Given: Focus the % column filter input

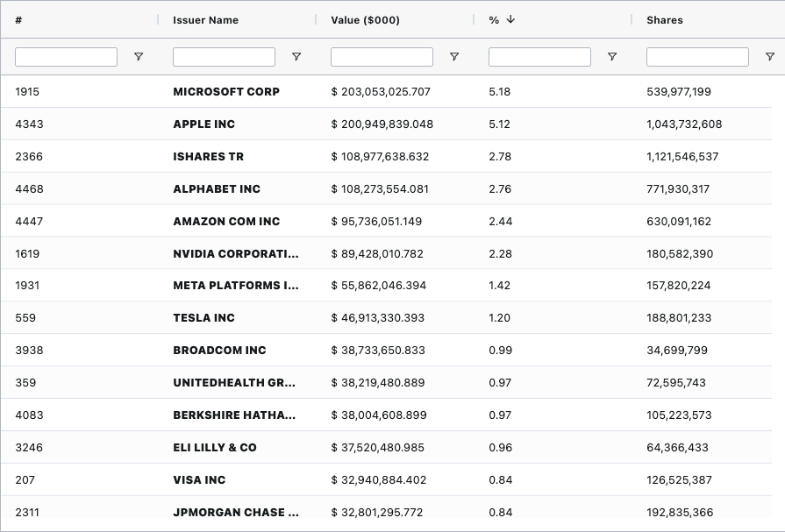Looking at the screenshot, I should tap(539, 57).
